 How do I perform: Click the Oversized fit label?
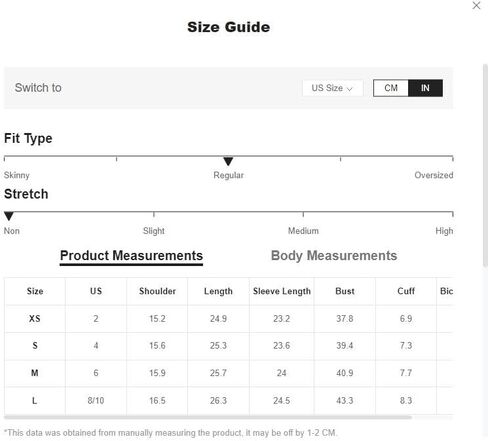click(434, 175)
